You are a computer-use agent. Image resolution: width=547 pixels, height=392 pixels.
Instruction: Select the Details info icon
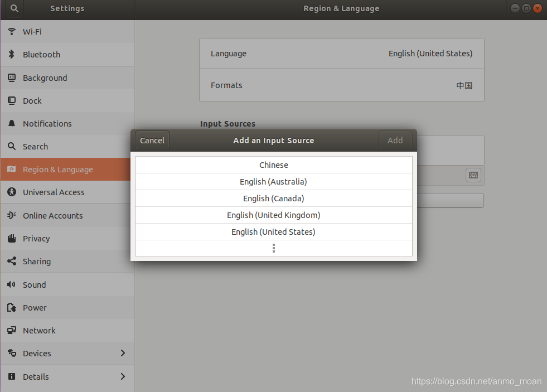(12, 376)
